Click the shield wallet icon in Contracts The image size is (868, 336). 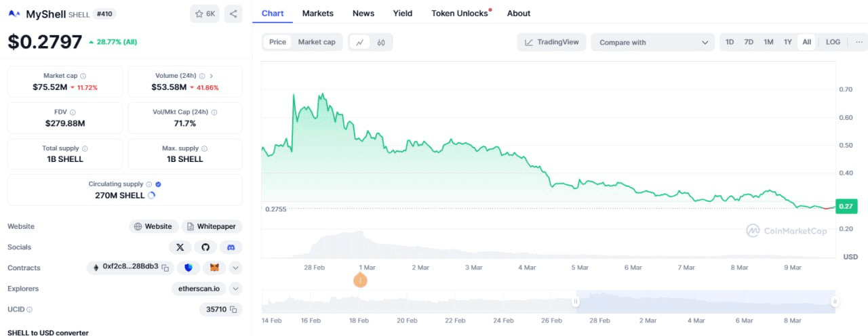click(x=189, y=268)
